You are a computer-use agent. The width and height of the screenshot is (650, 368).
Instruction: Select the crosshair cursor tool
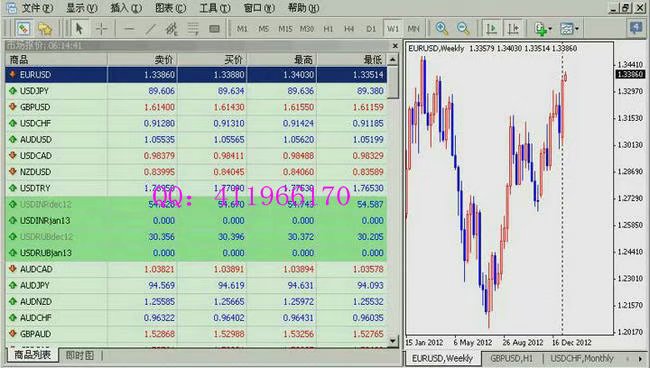[x=101, y=29]
